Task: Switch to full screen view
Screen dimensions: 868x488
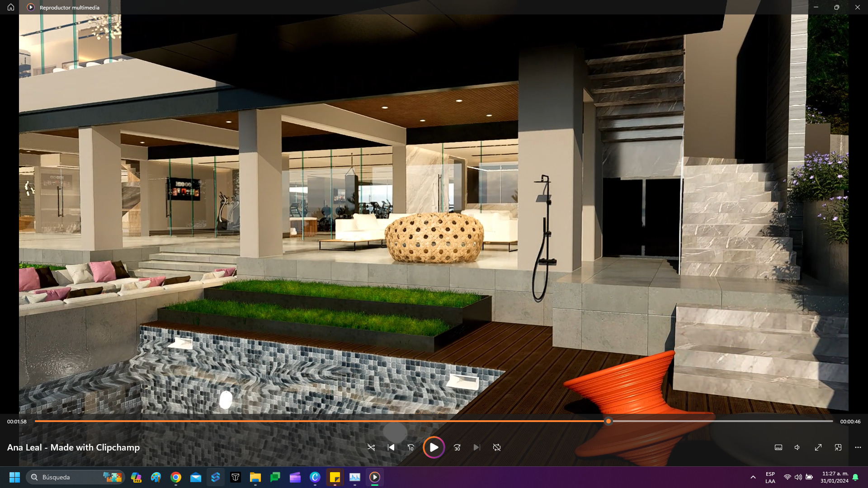Action: tap(818, 447)
